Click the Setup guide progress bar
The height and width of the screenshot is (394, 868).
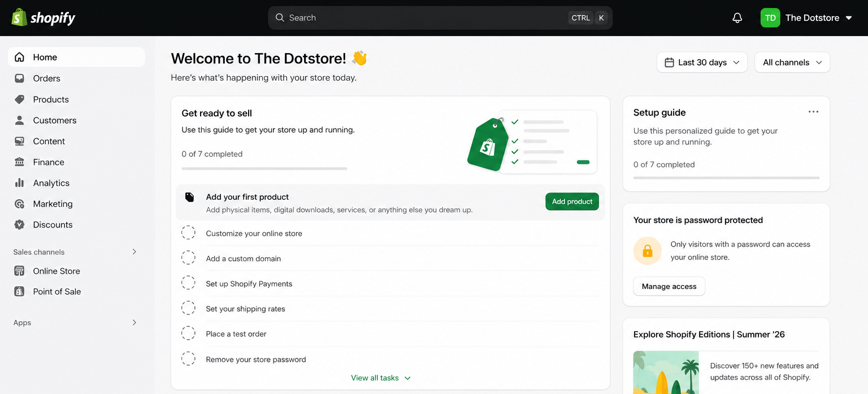726,178
